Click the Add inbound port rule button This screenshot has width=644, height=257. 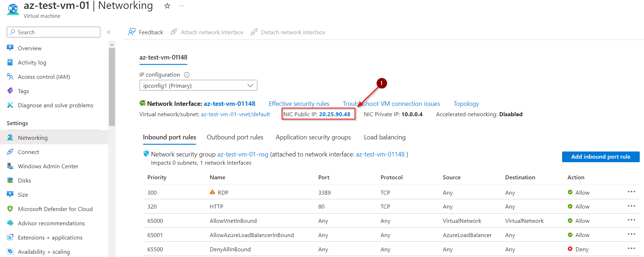click(x=601, y=157)
